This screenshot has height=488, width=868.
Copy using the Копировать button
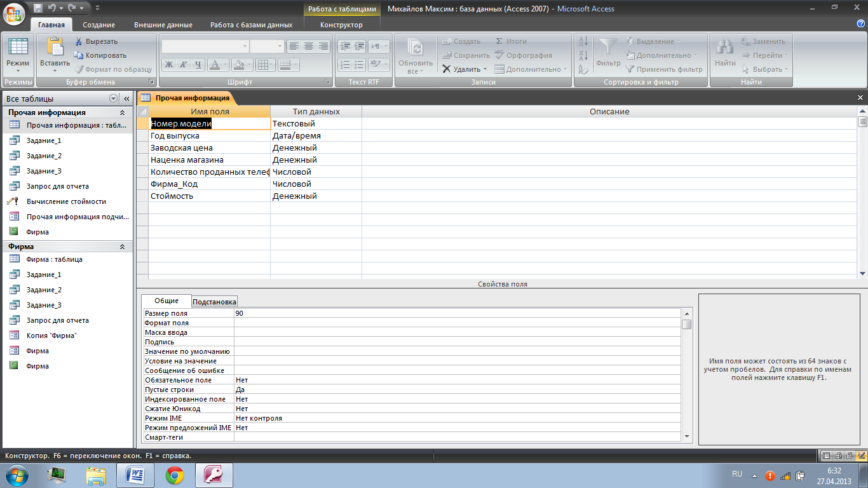(100, 55)
